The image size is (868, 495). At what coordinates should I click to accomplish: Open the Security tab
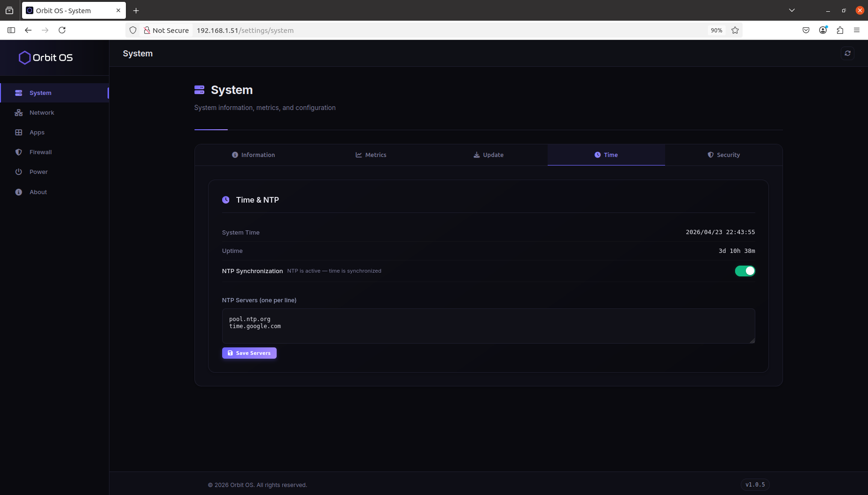click(723, 155)
